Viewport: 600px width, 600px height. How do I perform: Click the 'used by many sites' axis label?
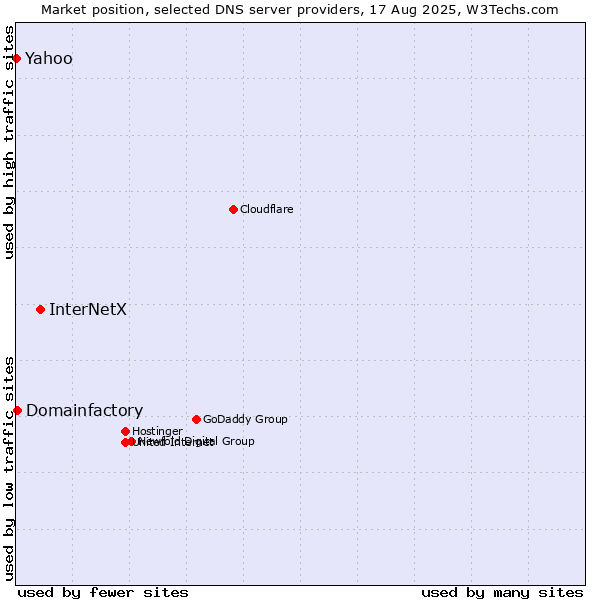(502, 593)
